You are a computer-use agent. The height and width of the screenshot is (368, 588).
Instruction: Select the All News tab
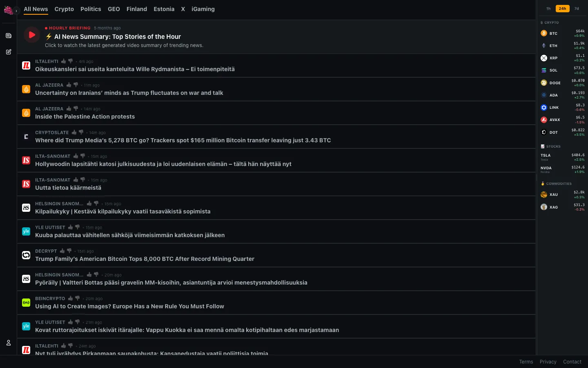(x=36, y=9)
